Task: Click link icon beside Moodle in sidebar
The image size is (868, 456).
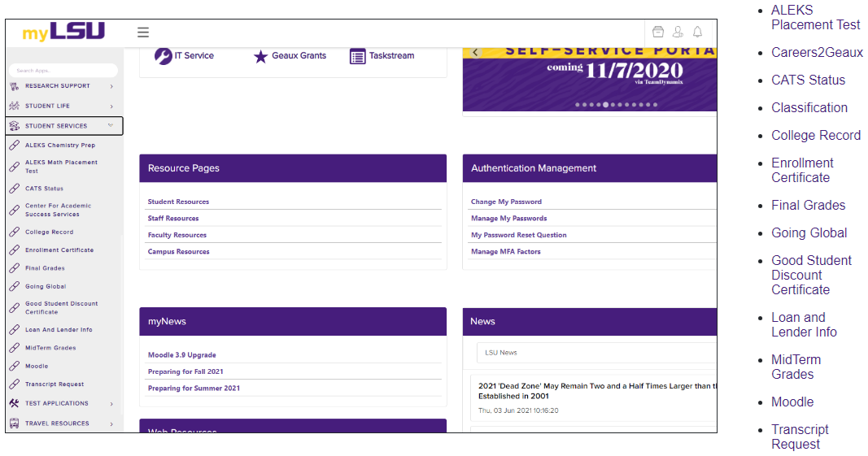Action: [15, 366]
